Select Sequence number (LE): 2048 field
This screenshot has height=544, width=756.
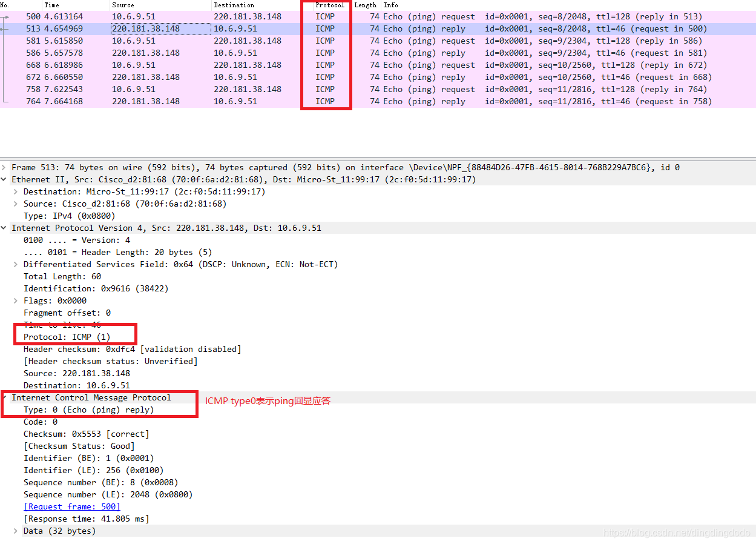[x=108, y=494]
